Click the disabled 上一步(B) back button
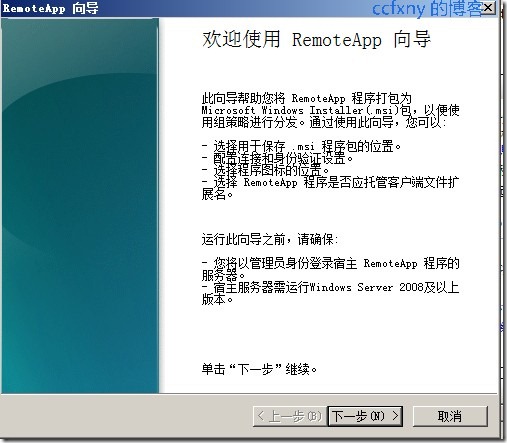The height and width of the screenshot is (443, 507). click(x=290, y=416)
